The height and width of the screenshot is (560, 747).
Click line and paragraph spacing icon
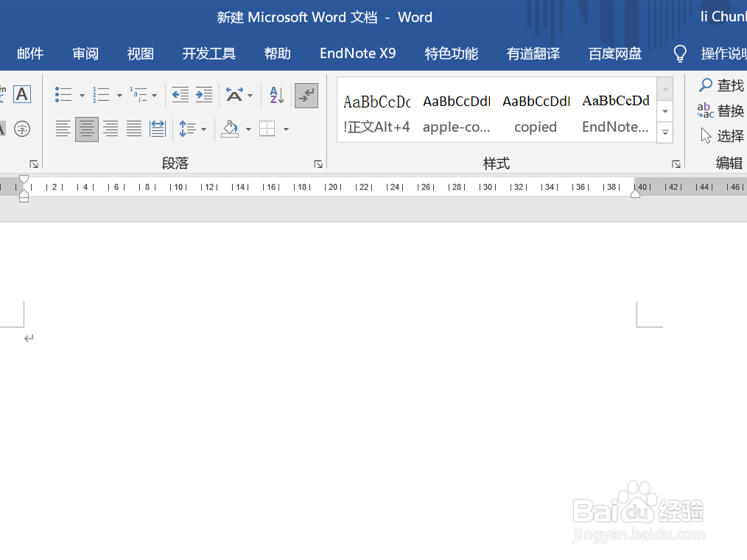click(x=187, y=129)
